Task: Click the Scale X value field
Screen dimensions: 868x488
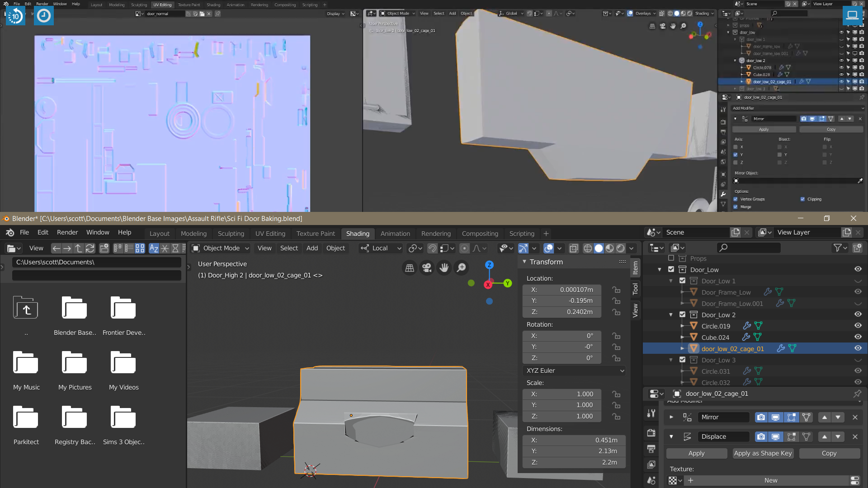Action: tap(562, 394)
